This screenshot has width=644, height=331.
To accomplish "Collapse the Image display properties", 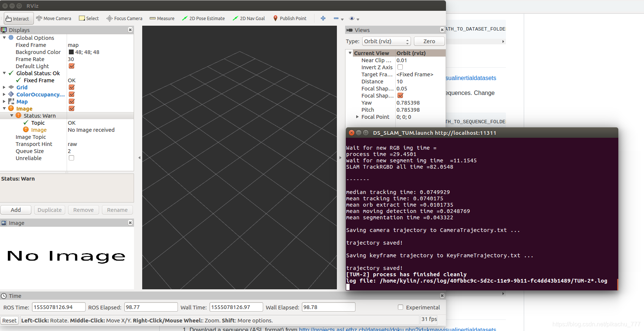I will 4,108.
